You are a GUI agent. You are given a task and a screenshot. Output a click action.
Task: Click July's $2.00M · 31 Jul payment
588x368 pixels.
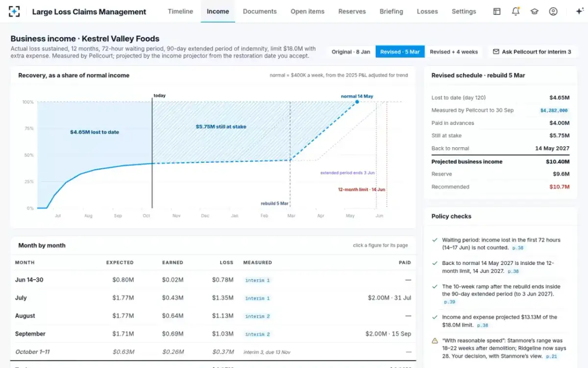(390, 298)
